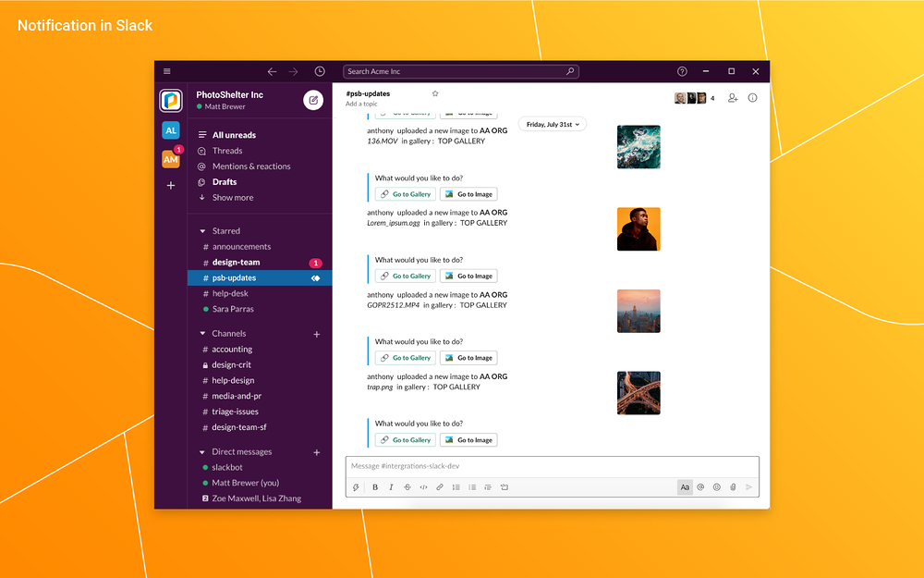Select the psb-updates channel
This screenshot has width=924, height=578.
(x=260, y=277)
